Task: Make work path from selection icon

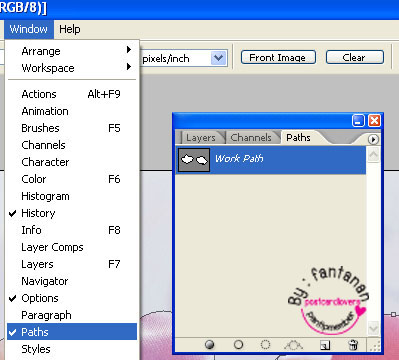Action: click(293, 345)
